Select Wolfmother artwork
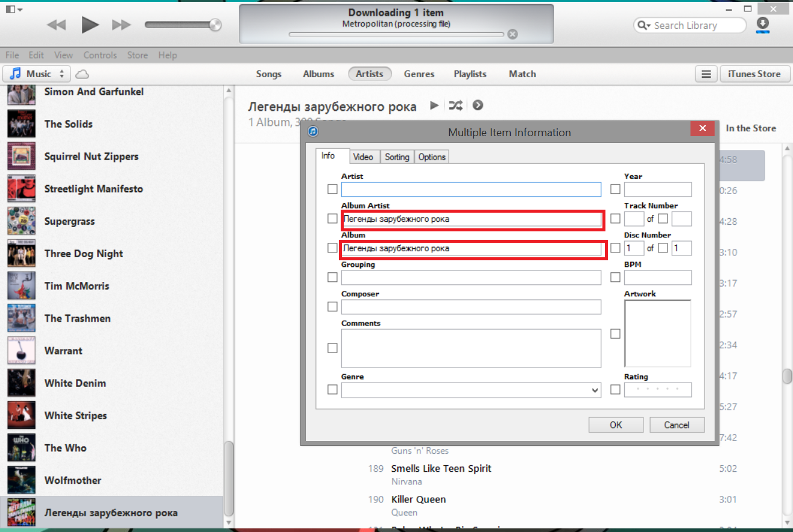 click(21, 480)
